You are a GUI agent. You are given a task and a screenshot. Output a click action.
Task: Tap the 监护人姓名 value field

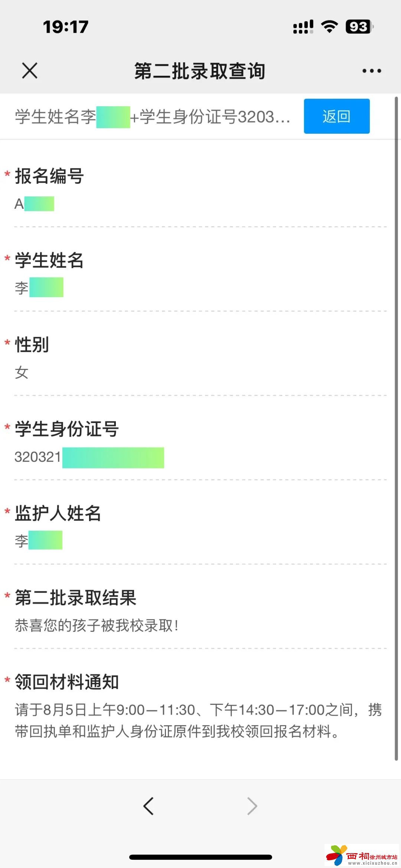point(38,541)
